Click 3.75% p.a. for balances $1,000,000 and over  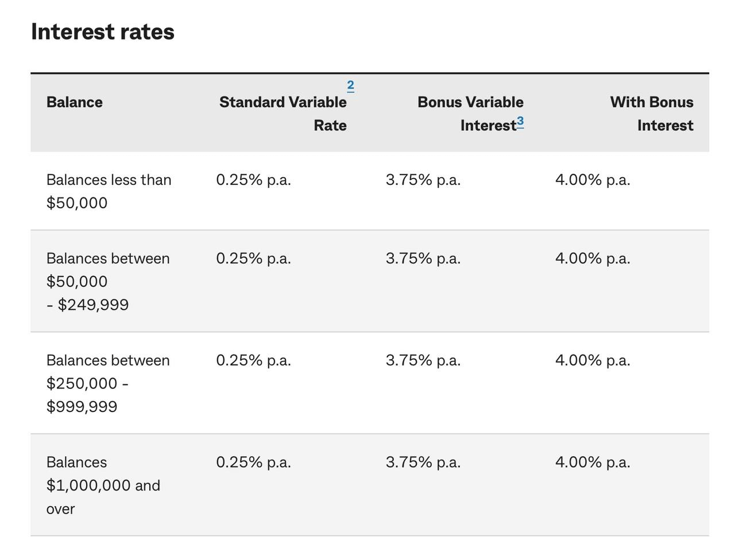(x=423, y=462)
